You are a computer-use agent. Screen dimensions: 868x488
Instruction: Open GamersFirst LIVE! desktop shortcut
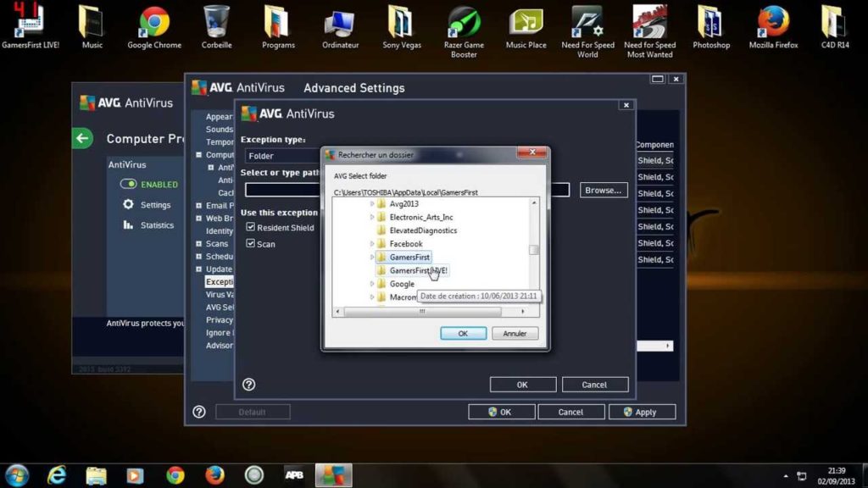pos(30,26)
